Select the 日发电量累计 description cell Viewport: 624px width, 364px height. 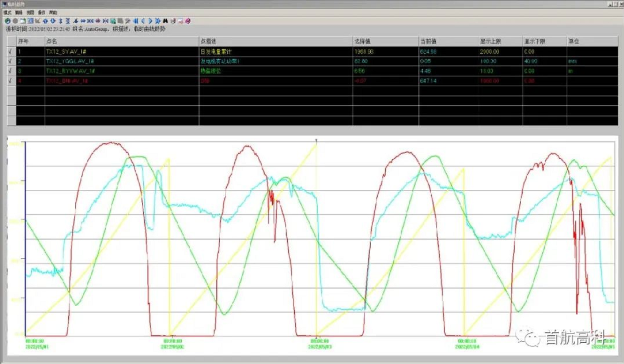(x=216, y=52)
